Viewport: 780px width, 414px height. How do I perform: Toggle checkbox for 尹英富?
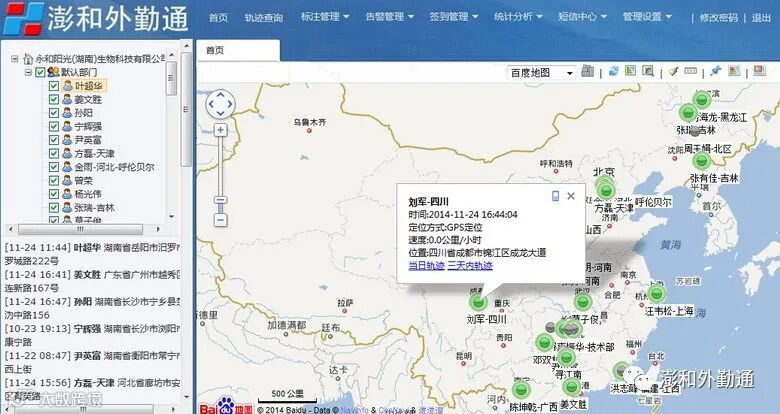(54, 140)
